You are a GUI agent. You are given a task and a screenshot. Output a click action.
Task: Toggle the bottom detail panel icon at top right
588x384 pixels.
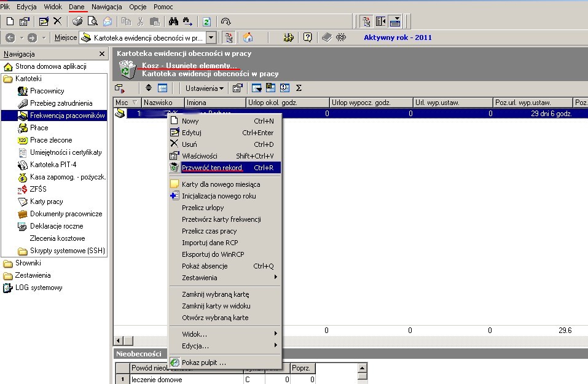(x=395, y=22)
